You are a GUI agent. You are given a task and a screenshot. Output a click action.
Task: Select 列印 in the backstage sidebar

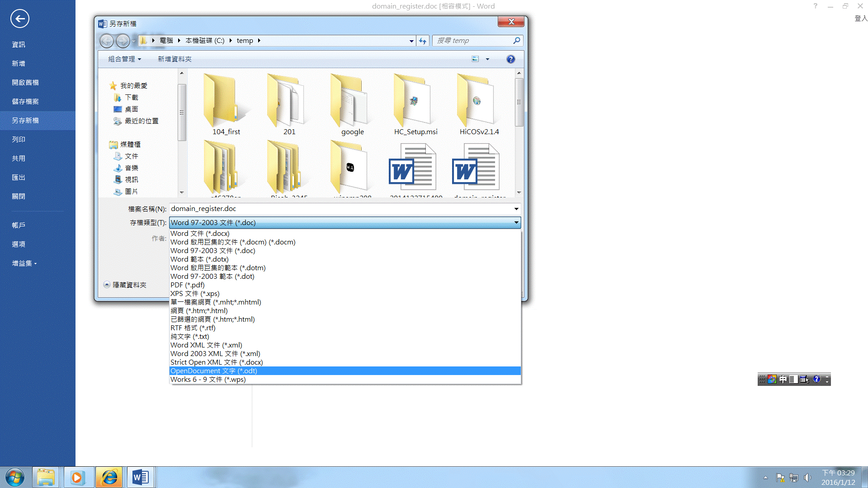tap(19, 139)
